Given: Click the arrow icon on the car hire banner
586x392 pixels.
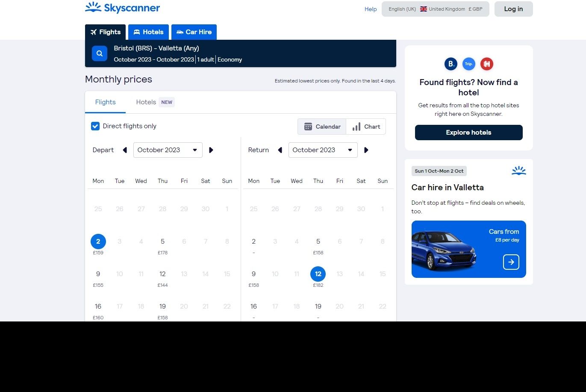Looking at the screenshot, I should point(511,262).
